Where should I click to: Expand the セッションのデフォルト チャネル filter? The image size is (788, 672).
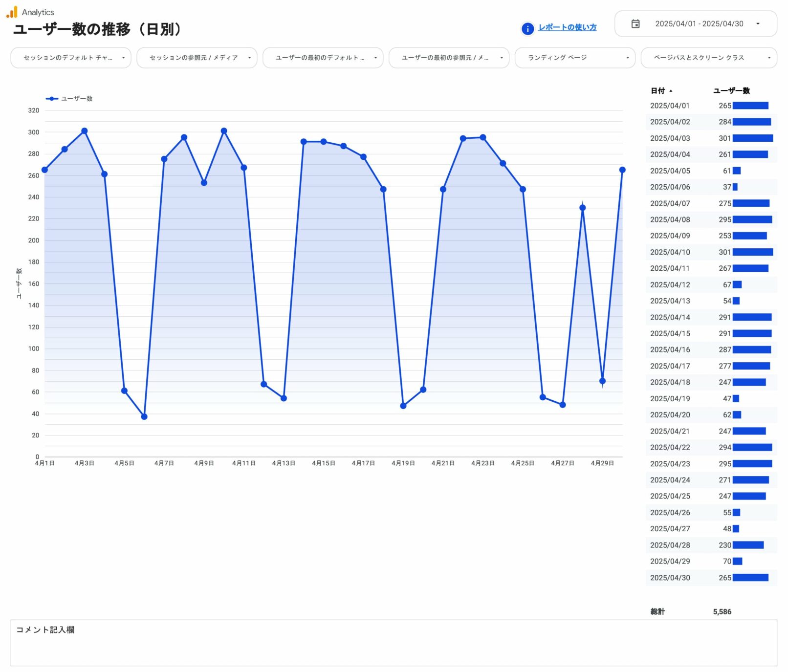(71, 58)
